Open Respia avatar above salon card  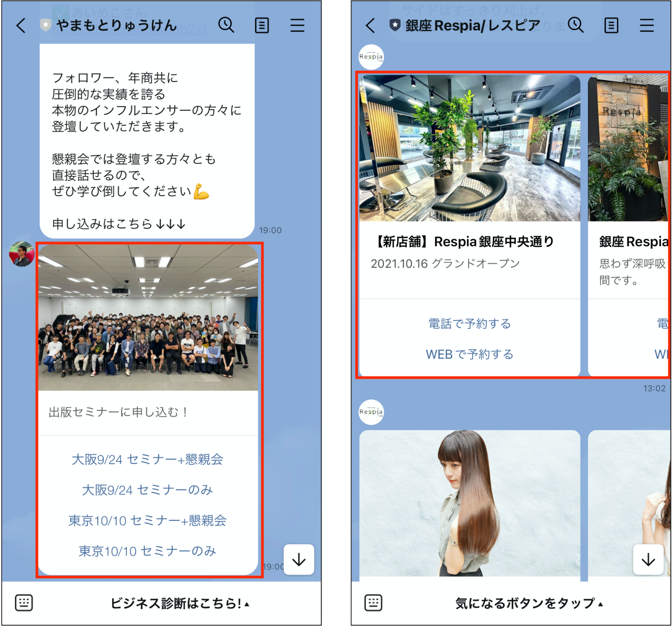tap(371, 57)
